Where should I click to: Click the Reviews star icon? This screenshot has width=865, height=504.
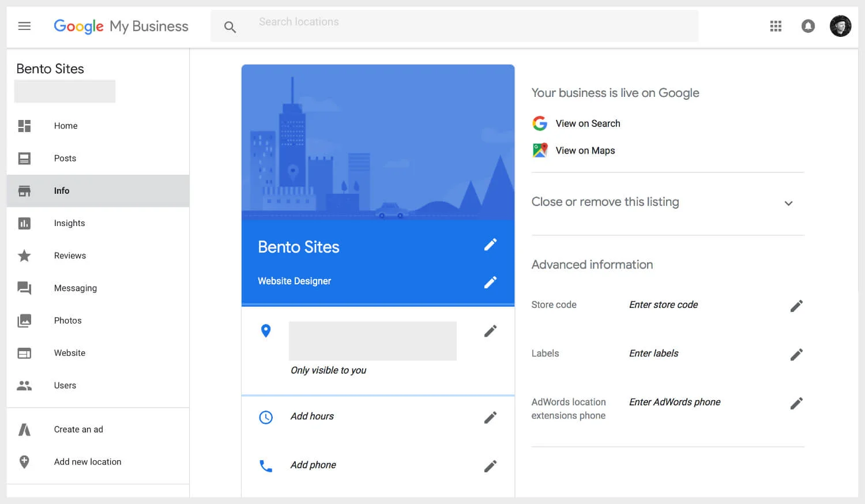click(24, 255)
